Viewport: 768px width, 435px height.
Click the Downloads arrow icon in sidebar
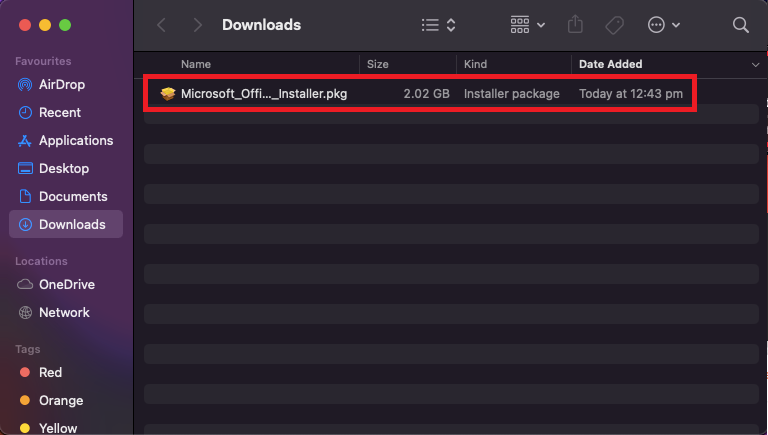pos(25,224)
